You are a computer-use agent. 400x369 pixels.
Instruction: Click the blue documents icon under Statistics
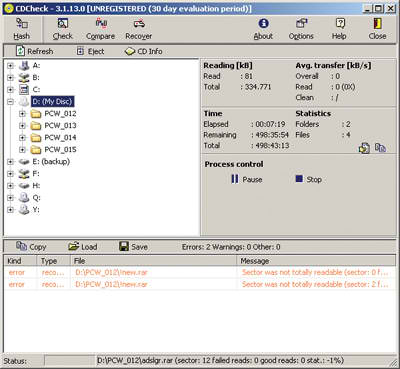(x=380, y=147)
